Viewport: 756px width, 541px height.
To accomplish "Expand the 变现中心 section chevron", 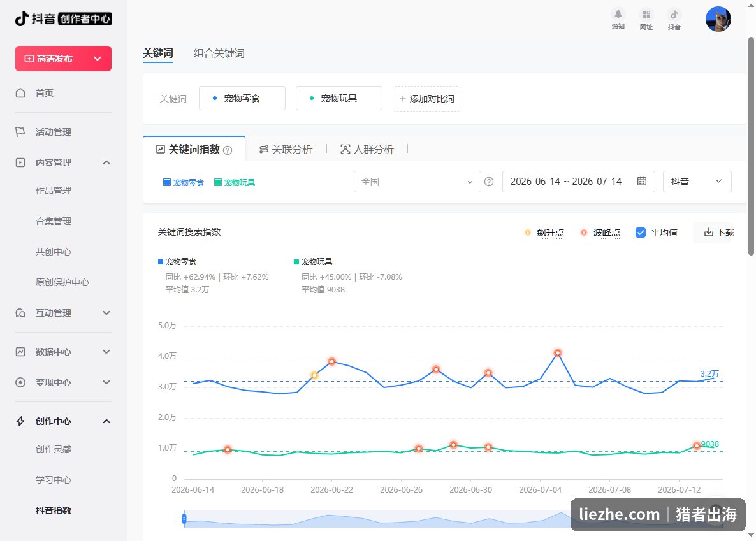I will [106, 382].
